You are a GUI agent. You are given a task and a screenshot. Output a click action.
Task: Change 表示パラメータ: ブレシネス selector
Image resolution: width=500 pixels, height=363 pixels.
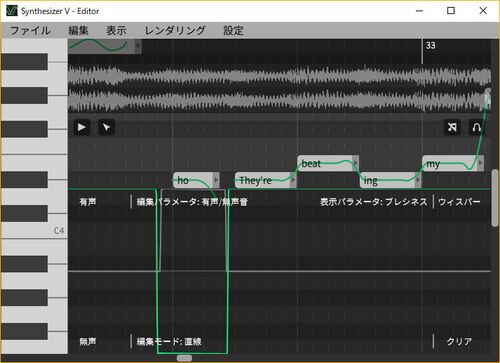(374, 202)
